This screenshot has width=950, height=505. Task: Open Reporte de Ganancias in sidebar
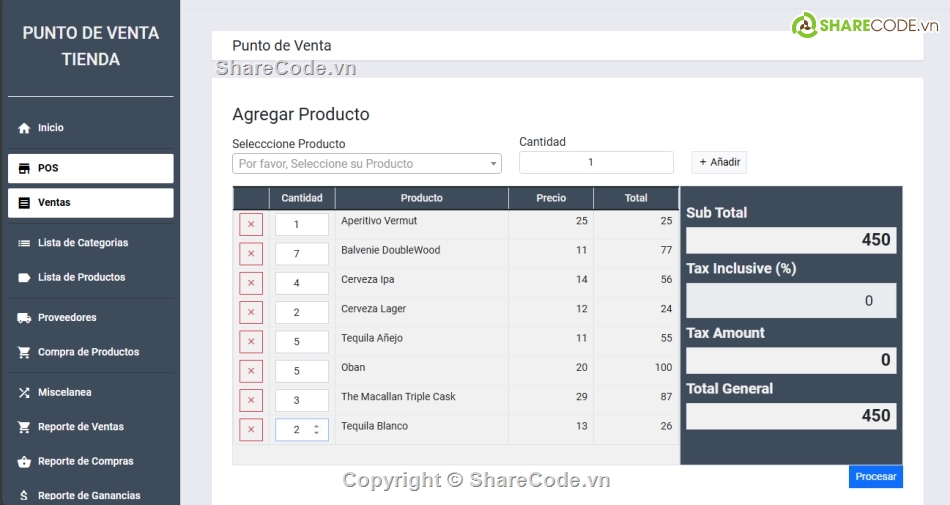click(x=89, y=496)
